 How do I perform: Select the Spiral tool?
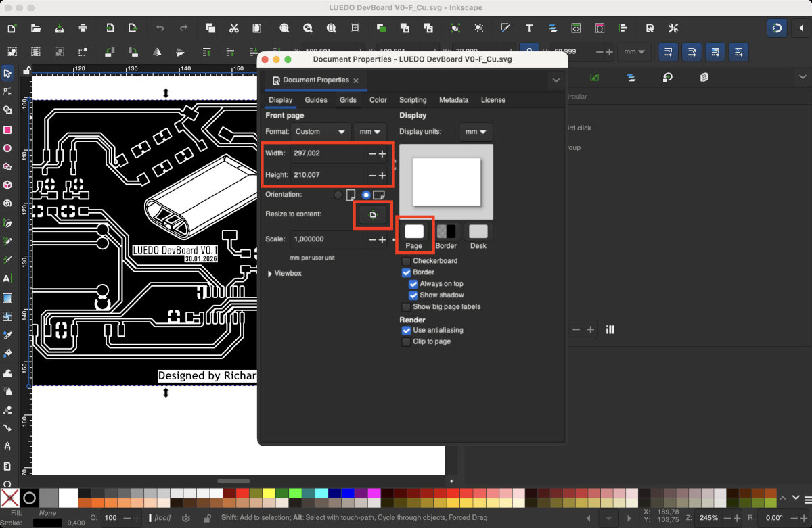coord(7,203)
